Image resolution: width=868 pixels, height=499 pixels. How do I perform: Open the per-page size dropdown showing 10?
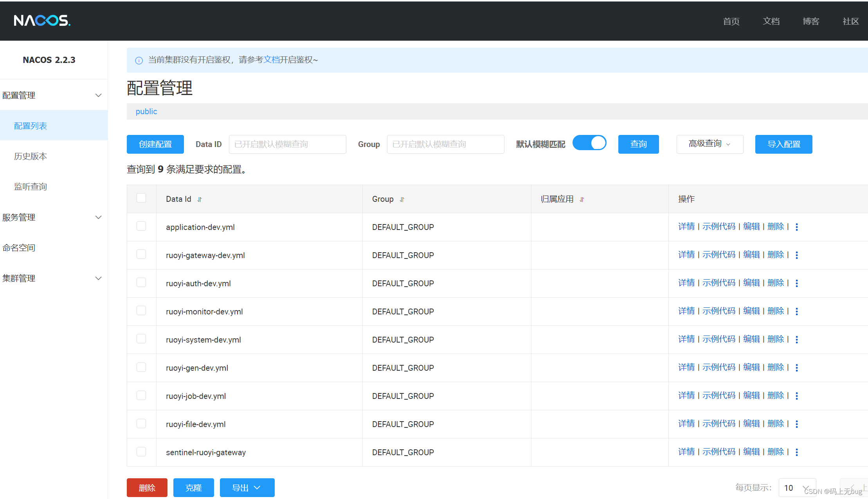click(797, 488)
